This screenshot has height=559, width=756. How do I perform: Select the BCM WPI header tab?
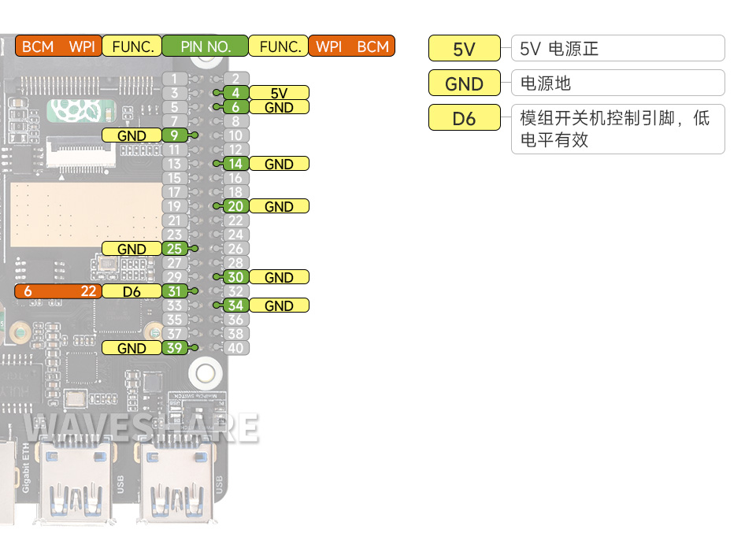[x=57, y=46]
